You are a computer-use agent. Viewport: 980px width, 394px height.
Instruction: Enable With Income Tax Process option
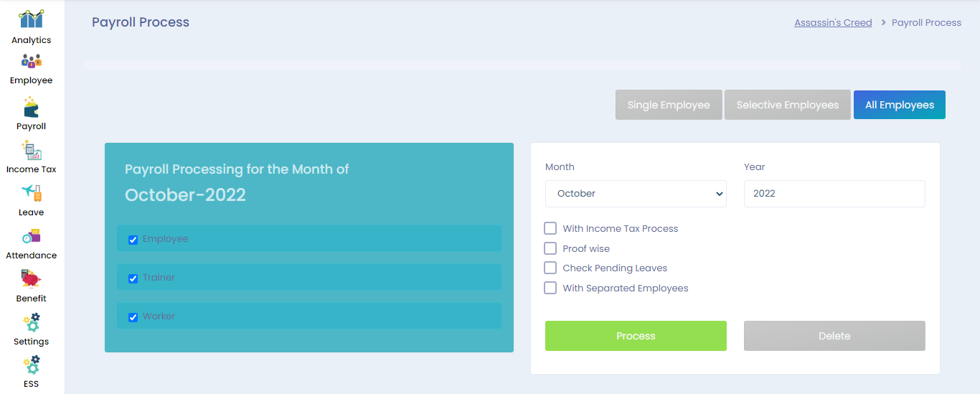550,228
